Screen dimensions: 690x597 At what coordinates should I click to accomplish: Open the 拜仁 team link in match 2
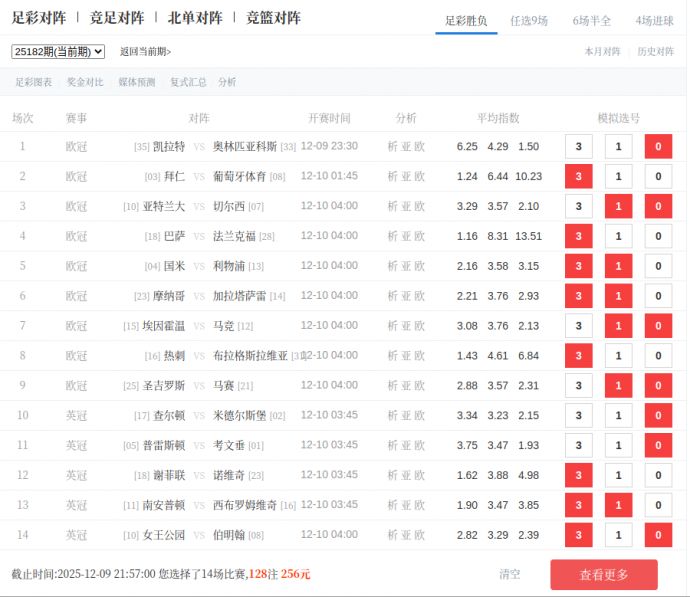tap(173, 176)
